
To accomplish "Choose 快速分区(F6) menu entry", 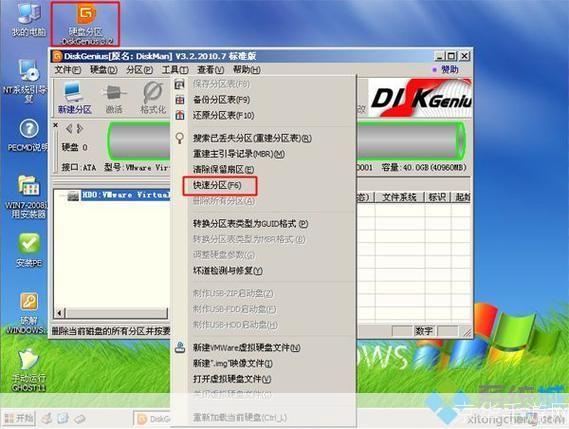I will pyautogui.click(x=263, y=185).
